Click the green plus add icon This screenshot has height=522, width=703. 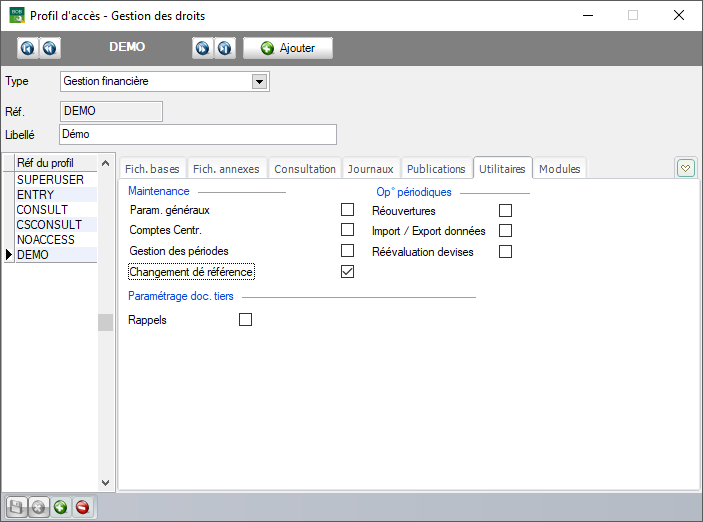click(60, 507)
